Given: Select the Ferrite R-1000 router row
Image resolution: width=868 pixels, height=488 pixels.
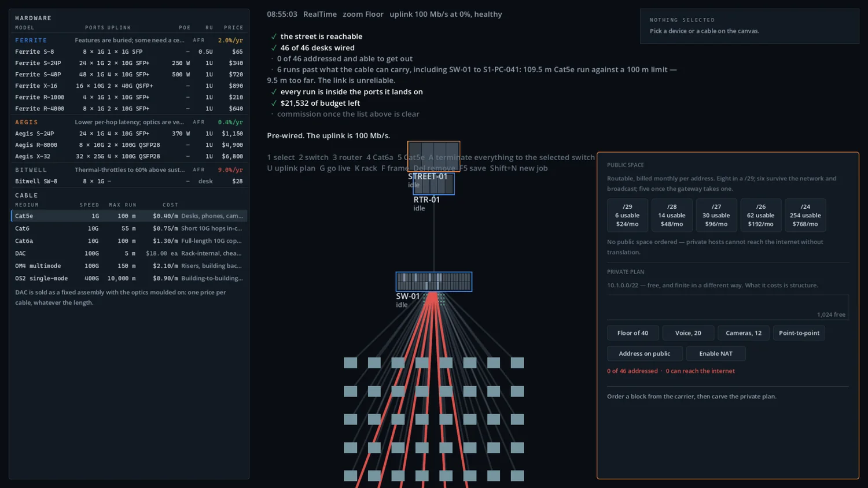Looking at the screenshot, I should pos(129,97).
